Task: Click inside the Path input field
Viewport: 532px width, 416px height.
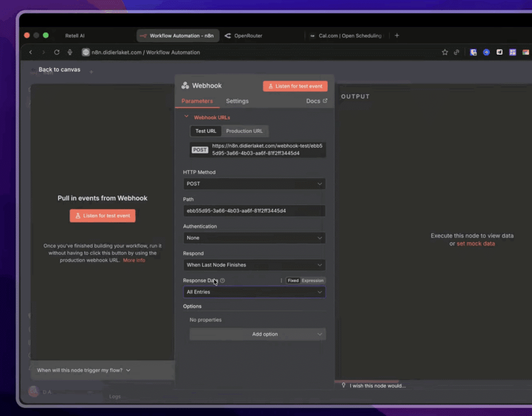Action: 254,210
